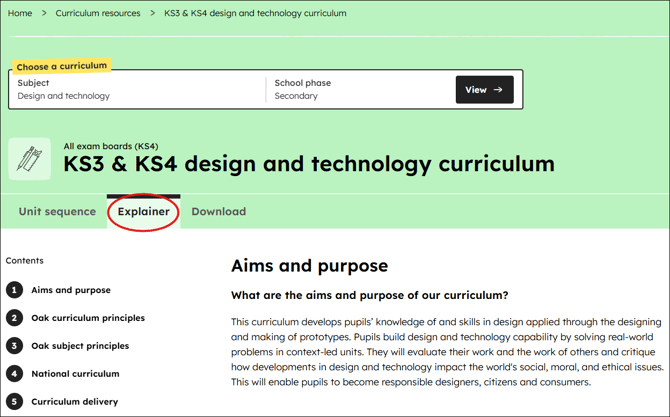Viewport: 670px width, 417px height.
Task: Jump to National curriculum section
Action: click(x=75, y=374)
